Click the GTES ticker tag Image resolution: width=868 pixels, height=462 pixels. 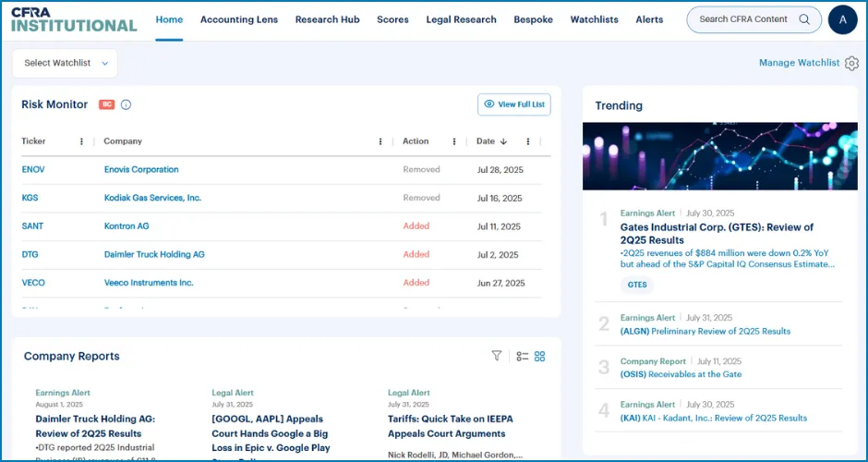click(x=637, y=285)
